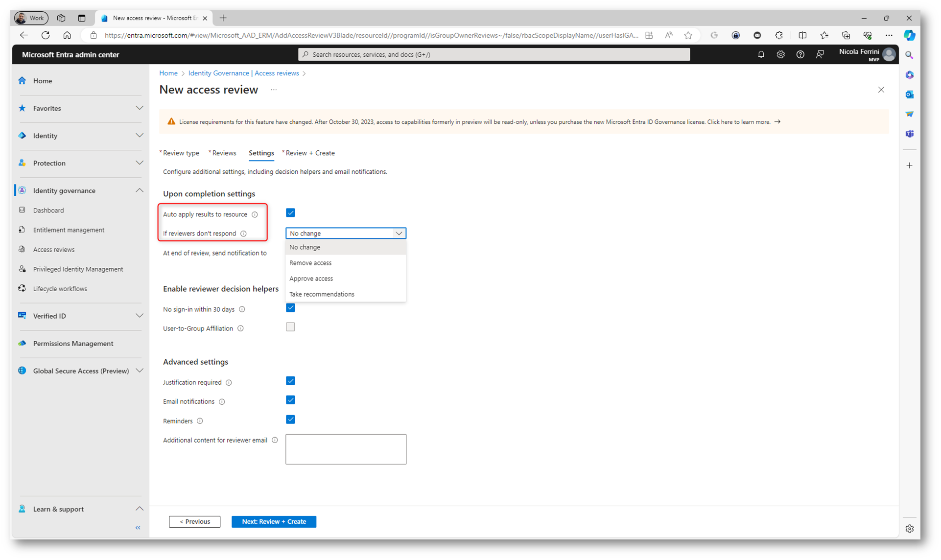The width and height of the screenshot is (941, 560).
Task: Click info icon beside No sign-in within 30 days
Action: (242, 309)
